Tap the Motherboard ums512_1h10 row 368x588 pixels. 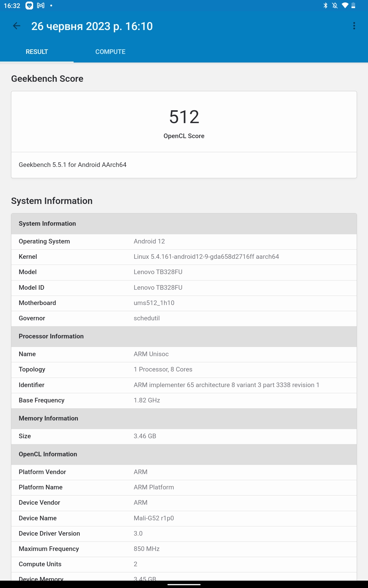[x=184, y=303]
